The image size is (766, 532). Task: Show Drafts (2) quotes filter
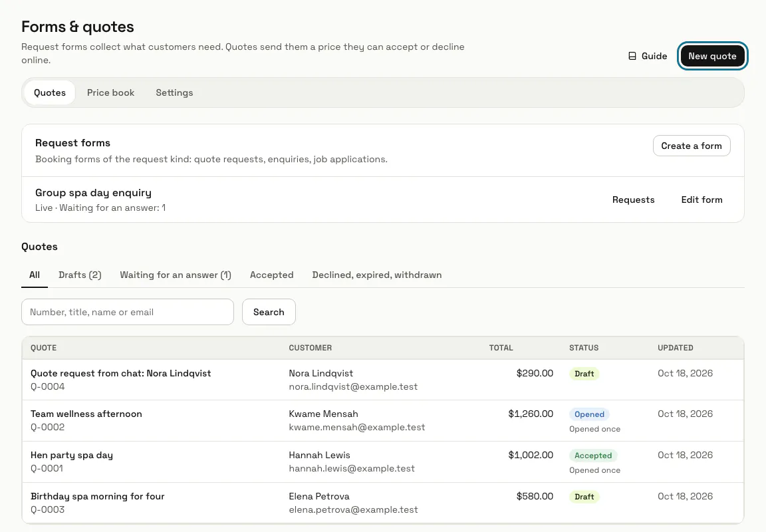80,275
